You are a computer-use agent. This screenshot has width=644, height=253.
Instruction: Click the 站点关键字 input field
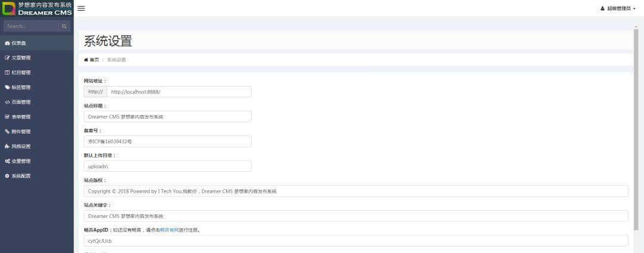(x=355, y=216)
